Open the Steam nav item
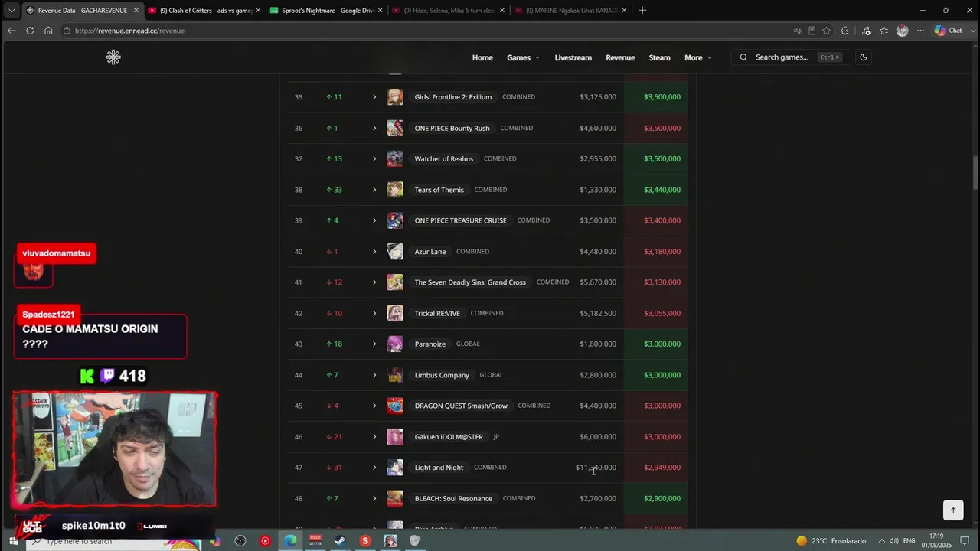 pyautogui.click(x=659, y=57)
